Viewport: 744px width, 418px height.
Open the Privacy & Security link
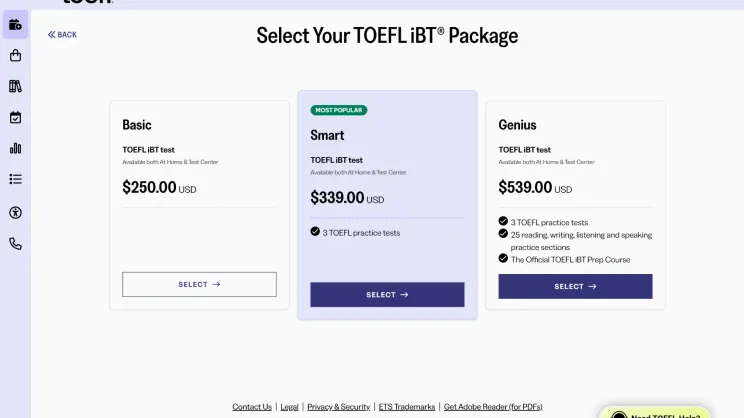coord(338,407)
